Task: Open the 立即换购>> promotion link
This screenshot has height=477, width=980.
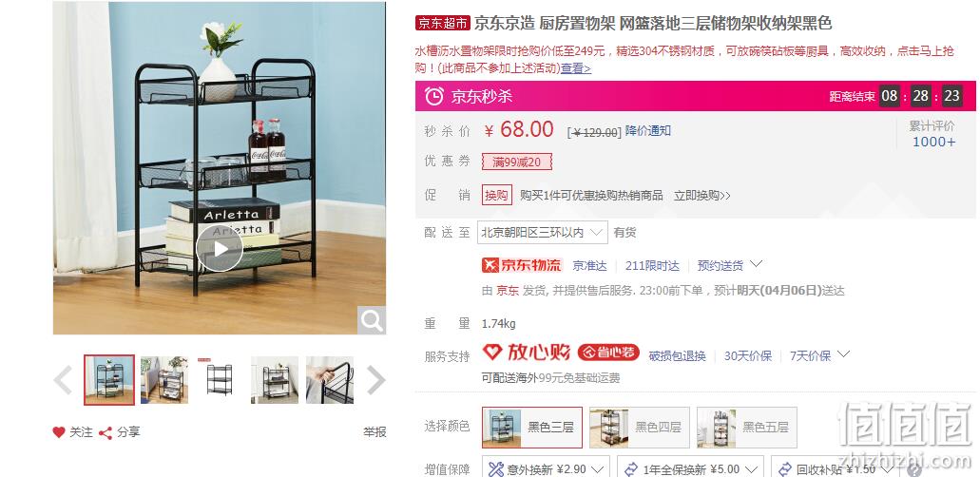Action: click(701, 196)
